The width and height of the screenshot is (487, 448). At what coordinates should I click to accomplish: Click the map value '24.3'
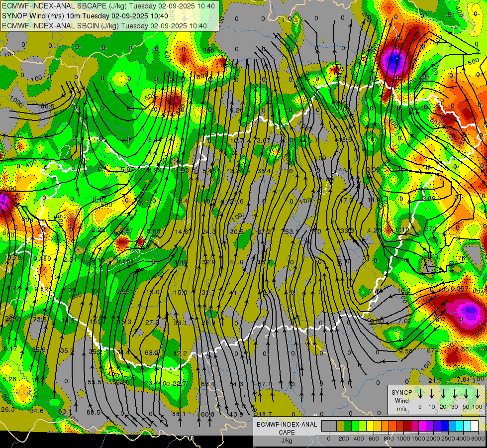tap(209, 231)
